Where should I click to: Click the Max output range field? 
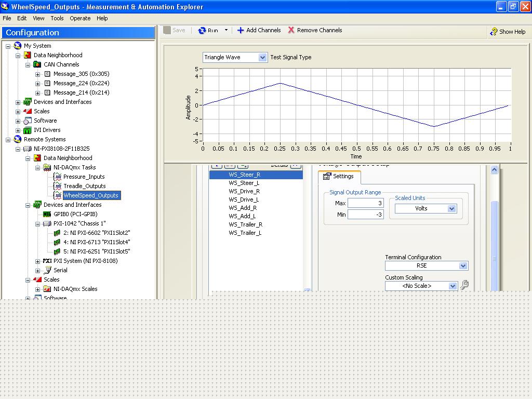[366, 203]
